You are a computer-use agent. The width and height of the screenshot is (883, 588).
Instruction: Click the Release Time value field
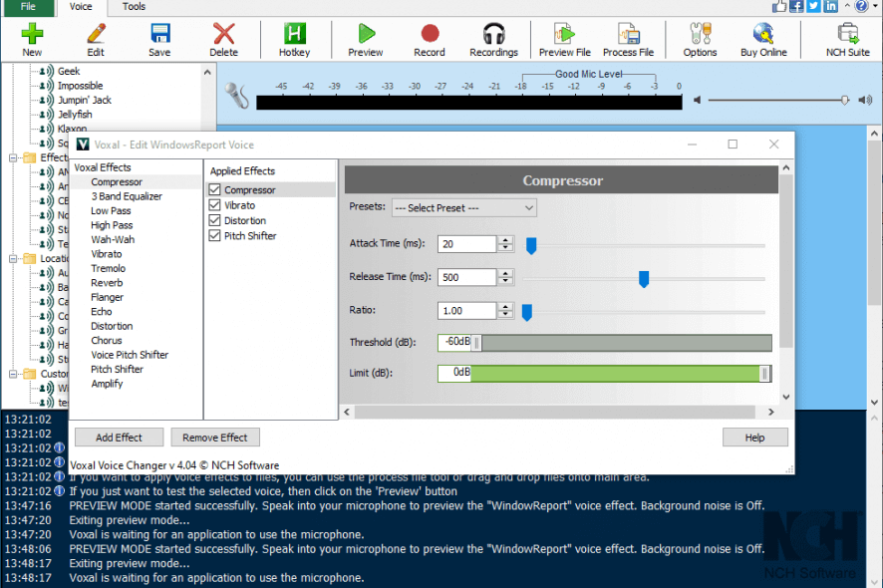point(466,277)
